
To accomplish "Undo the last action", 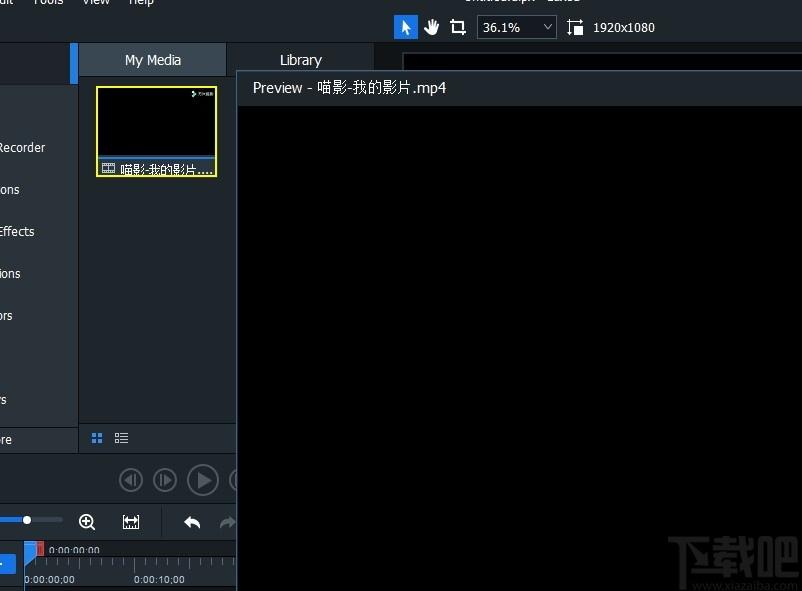I will 192,522.
